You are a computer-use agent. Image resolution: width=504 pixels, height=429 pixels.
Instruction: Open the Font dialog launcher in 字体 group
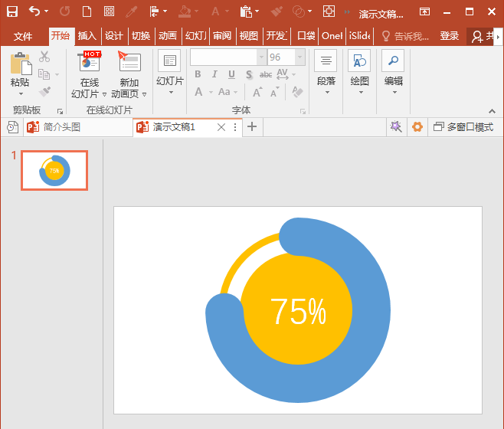tap(303, 112)
